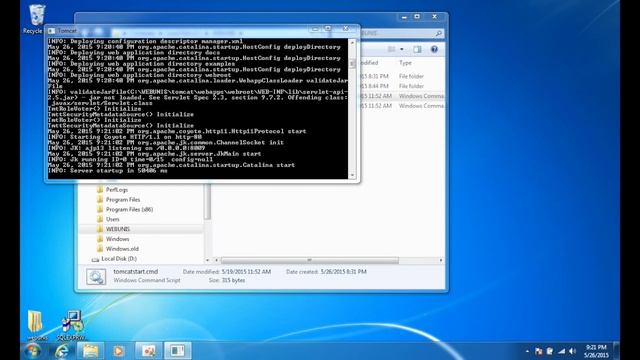Click the tomcatstart.cmd icon in details pane
The image size is (640, 360).
click(96, 277)
